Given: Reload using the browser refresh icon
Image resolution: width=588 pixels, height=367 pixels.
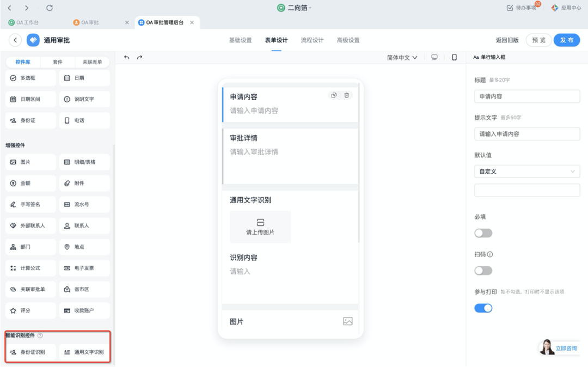Looking at the screenshot, I should [50, 8].
